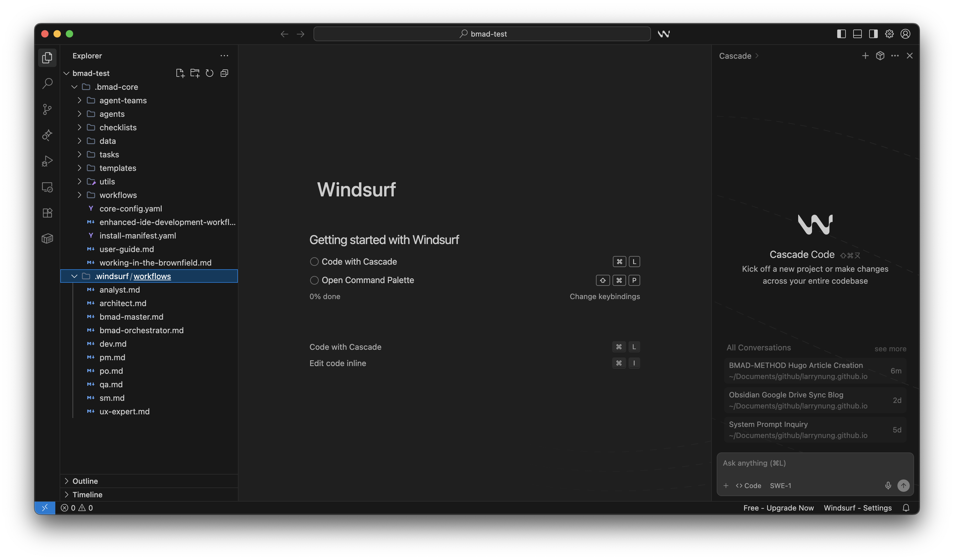This screenshot has width=954, height=560.
Task: Collapse the bmad-test root folder
Action: pos(67,73)
